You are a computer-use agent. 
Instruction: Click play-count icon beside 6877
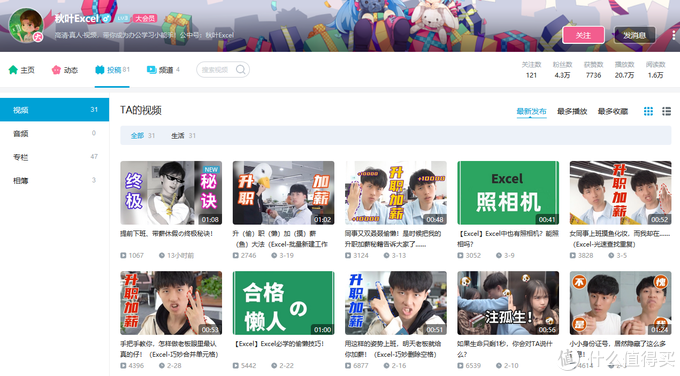pos(348,366)
